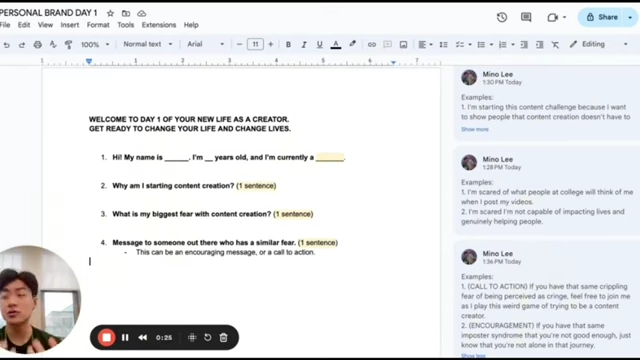Add a comment from the toolbar

387,44
